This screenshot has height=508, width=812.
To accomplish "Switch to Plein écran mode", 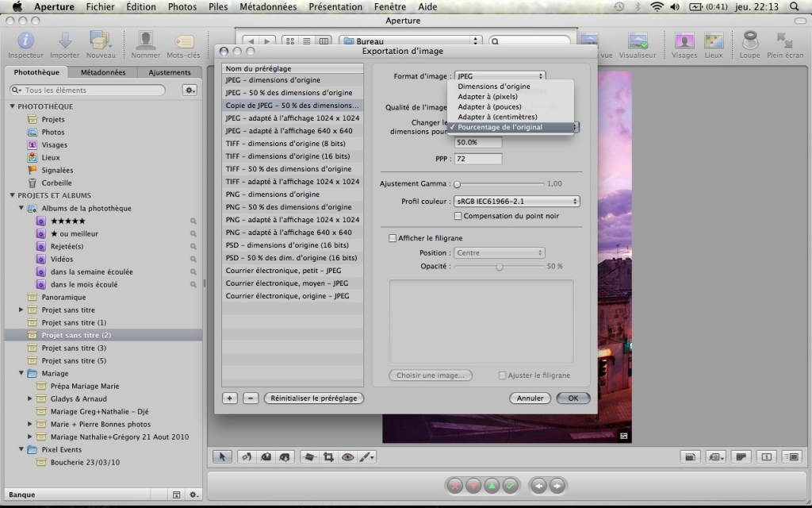I will coord(785,40).
